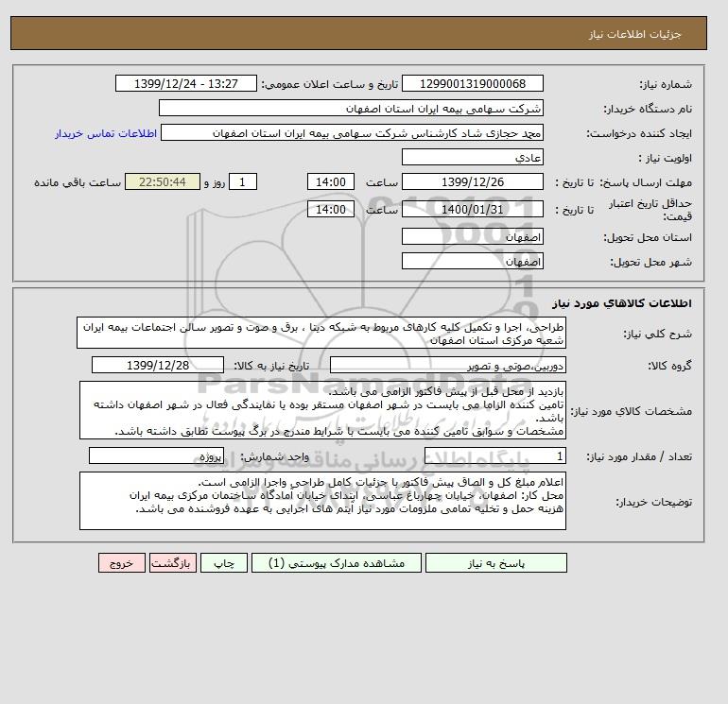728x704 pixels.
Task: Click the goods need date 1399/12/28
Action: click(x=158, y=365)
